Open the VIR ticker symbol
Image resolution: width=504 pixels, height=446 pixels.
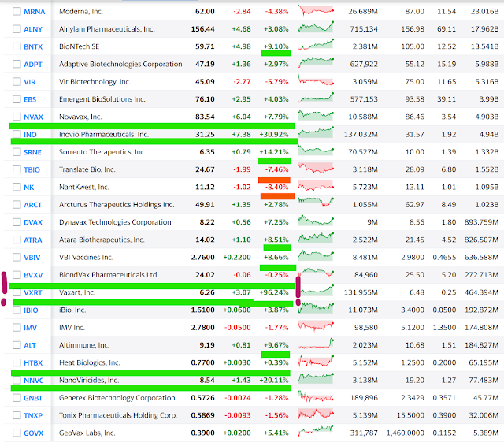(30, 82)
